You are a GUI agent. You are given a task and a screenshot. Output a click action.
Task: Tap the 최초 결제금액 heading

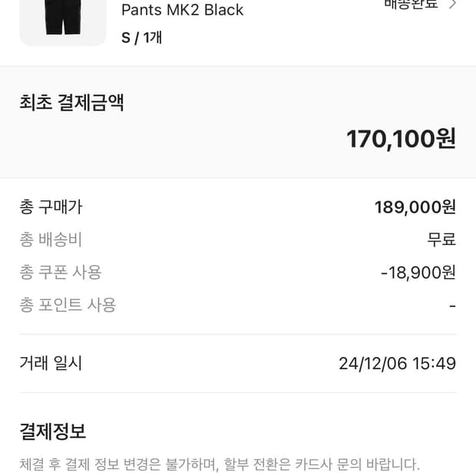pos(71,103)
